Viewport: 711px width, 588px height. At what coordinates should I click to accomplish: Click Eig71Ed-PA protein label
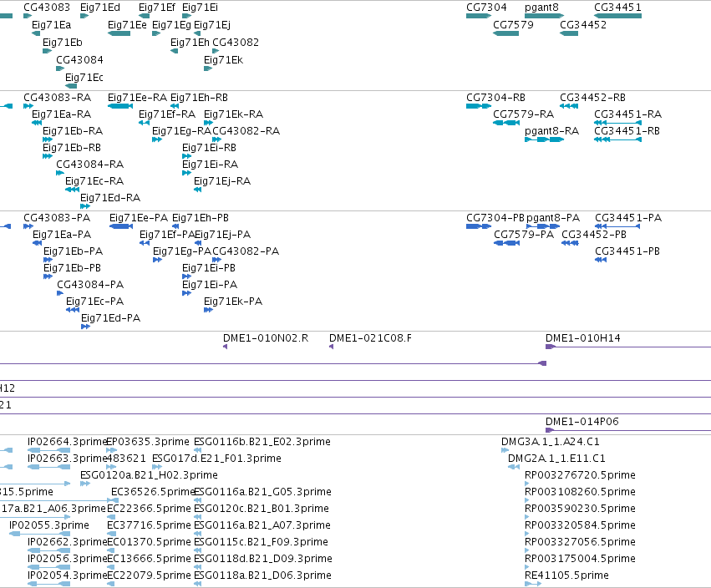[x=110, y=318]
